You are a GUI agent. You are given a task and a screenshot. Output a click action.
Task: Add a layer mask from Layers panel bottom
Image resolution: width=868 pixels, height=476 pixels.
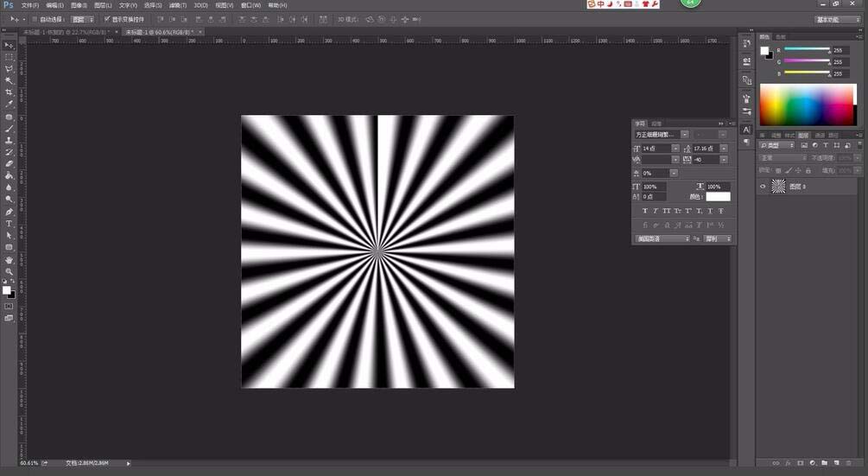tap(800, 463)
